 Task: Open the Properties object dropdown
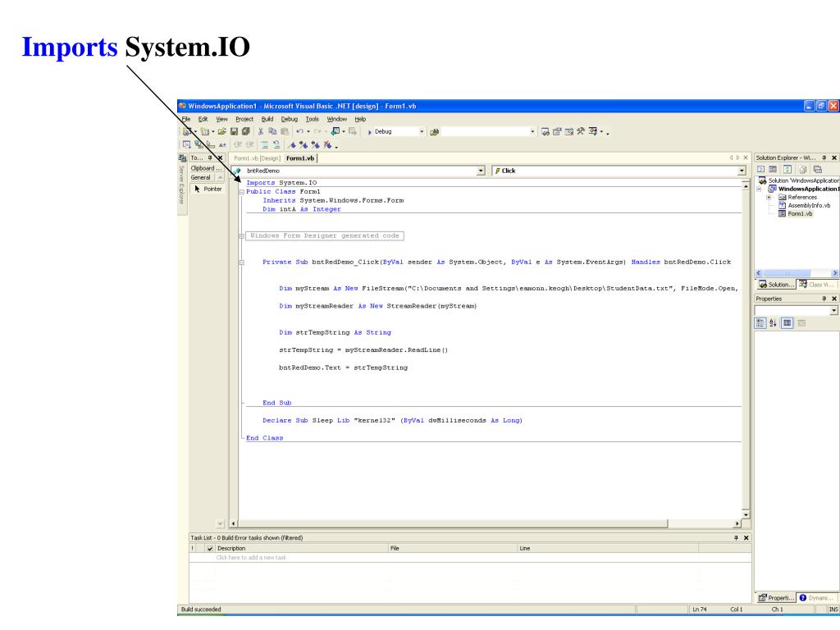833,311
